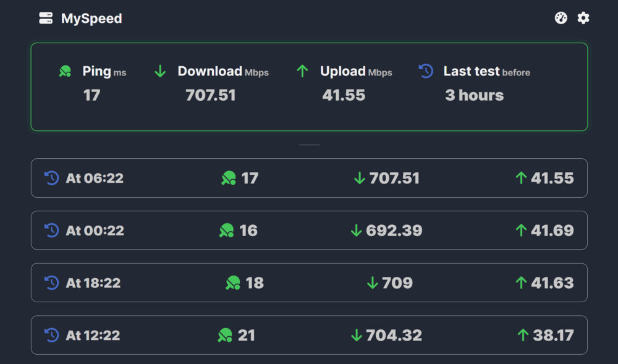Click the MySpeed server logo icon
The height and width of the screenshot is (364, 618).
[x=46, y=18]
